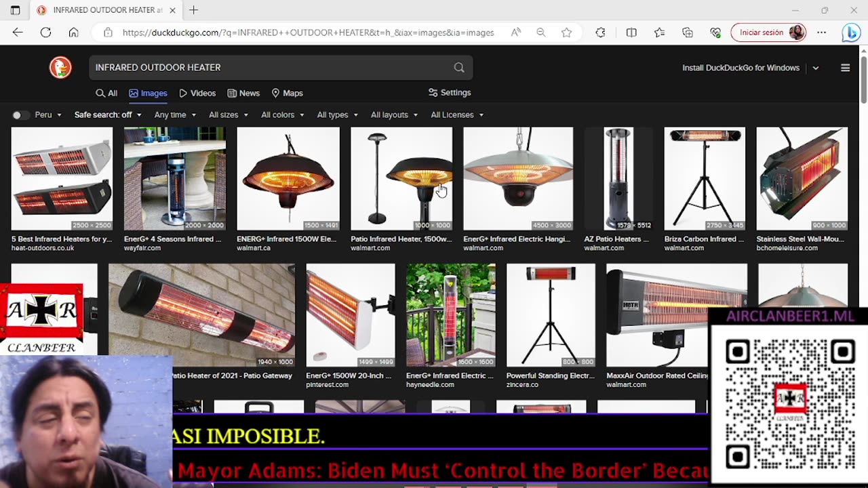The height and width of the screenshot is (488, 868).
Task: Click the DuckDuckGo logo icon
Action: (60, 67)
